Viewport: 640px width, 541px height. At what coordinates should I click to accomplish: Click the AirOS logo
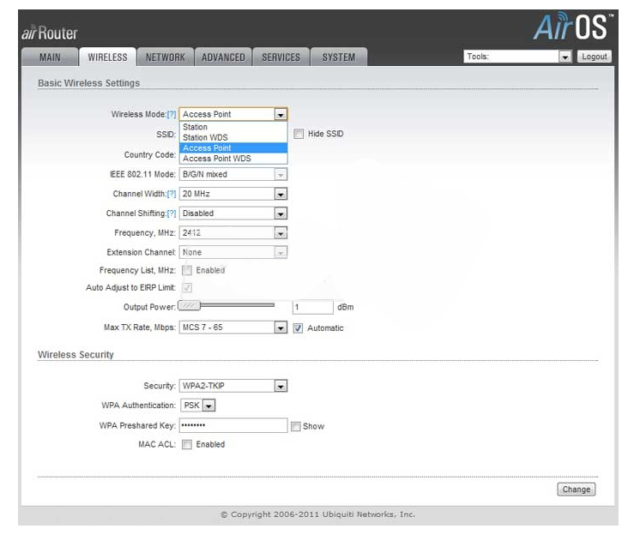[573, 27]
